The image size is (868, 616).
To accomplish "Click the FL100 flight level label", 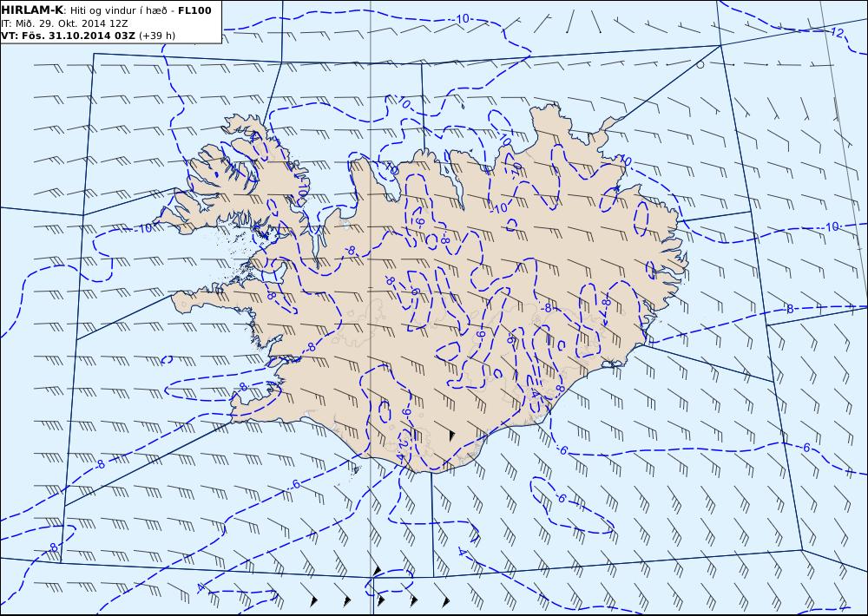I will (x=194, y=10).
